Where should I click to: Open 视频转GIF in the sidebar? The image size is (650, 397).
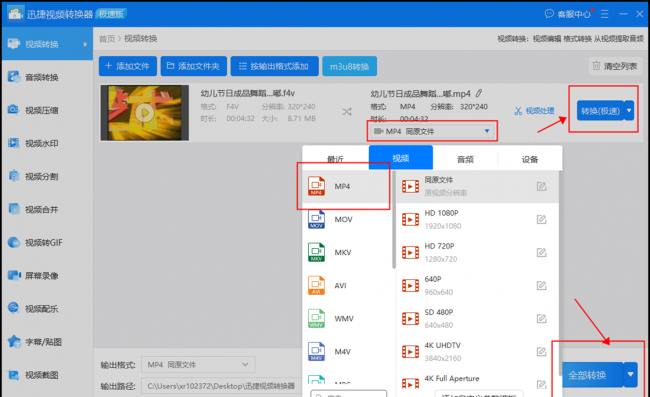coord(47,243)
